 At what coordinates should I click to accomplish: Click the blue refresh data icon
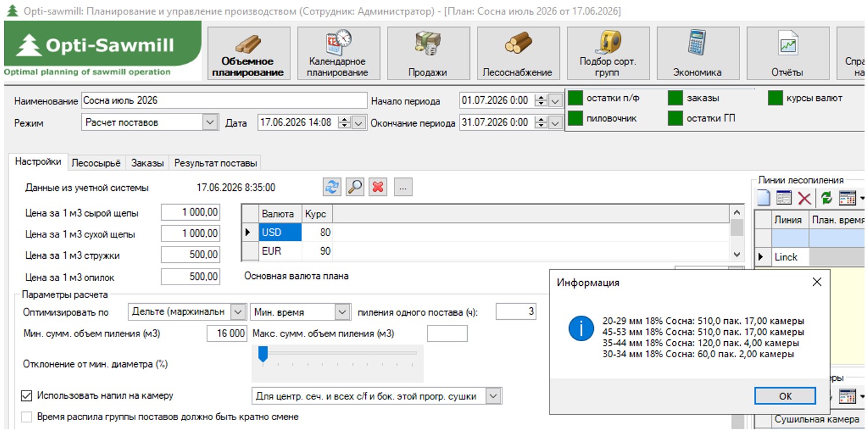pyautogui.click(x=332, y=187)
